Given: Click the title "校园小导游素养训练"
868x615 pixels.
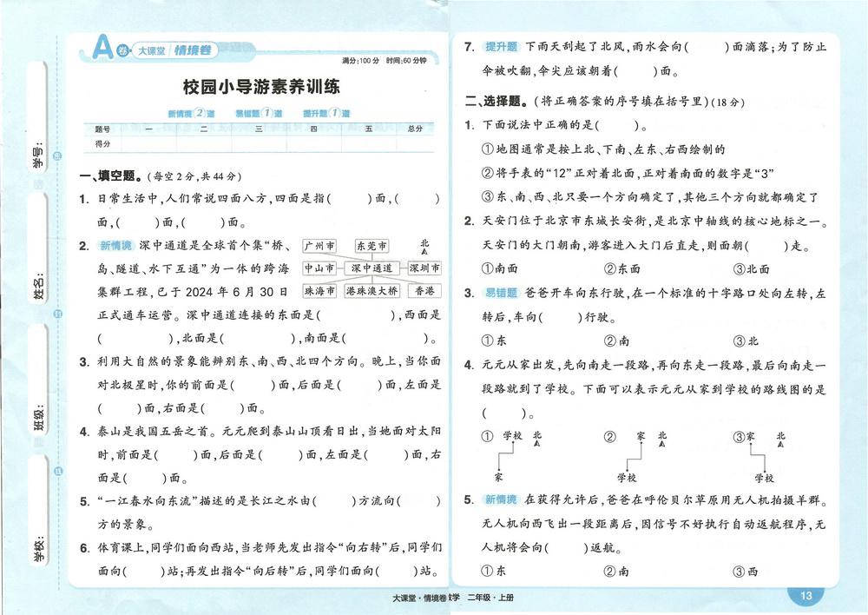Looking at the screenshot, I should click(x=261, y=87).
